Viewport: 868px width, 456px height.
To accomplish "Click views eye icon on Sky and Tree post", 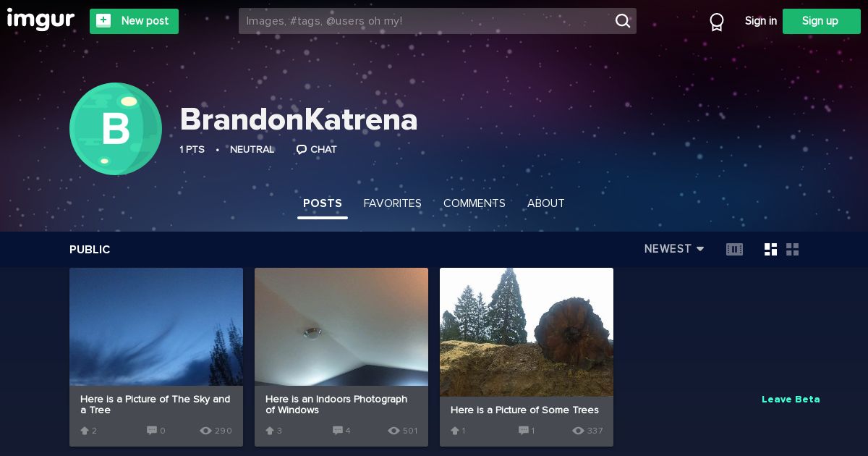I will tap(206, 431).
